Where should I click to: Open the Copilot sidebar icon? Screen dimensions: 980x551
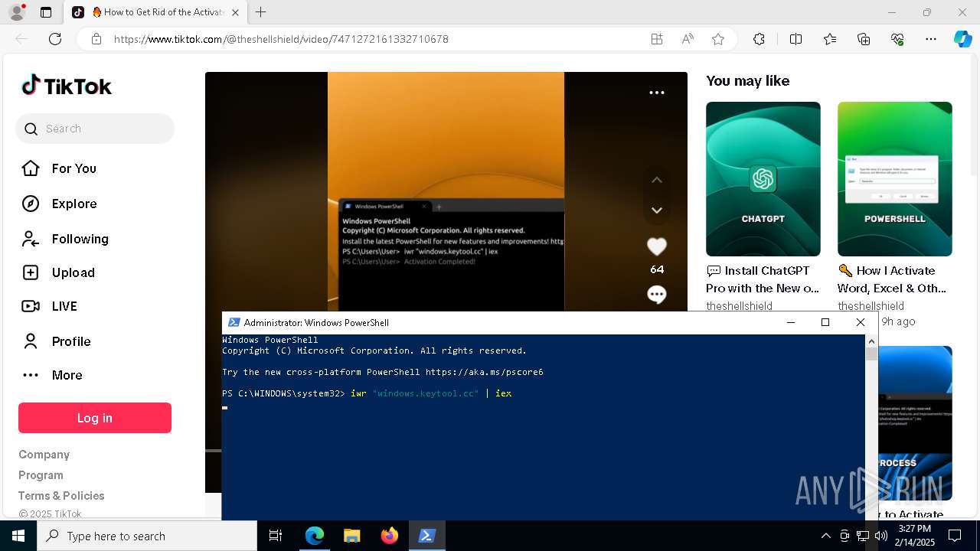[x=963, y=39]
